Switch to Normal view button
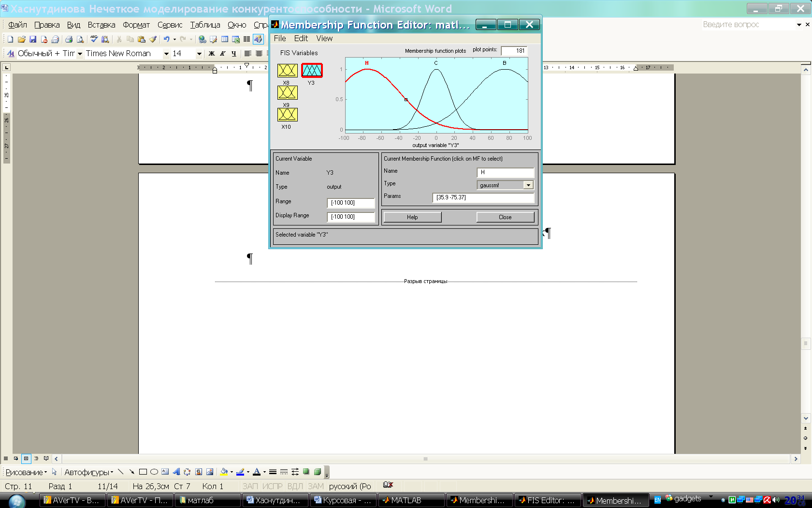The width and height of the screenshot is (812, 508). click(x=6, y=458)
